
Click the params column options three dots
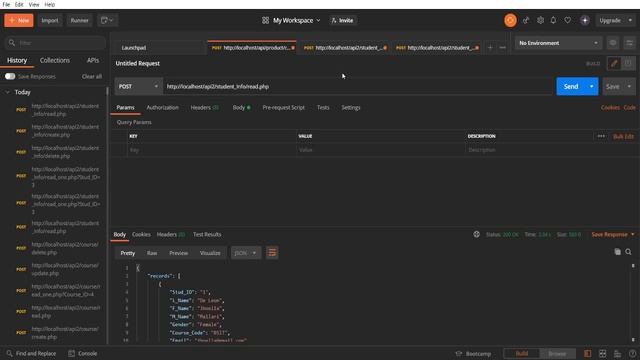coord(601,136)
